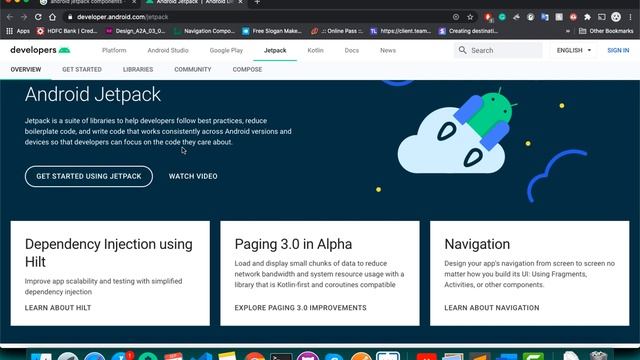Click the address bar URL field
Viewport: 640px width, 360px height.
[261, 17]
